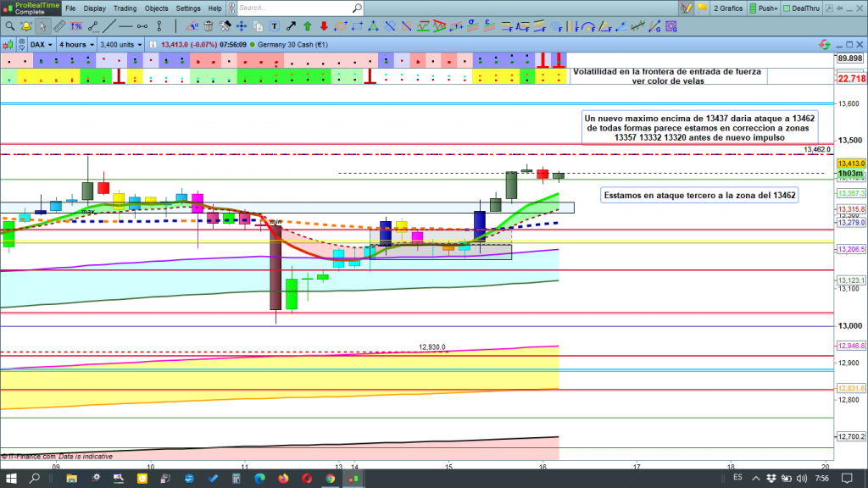Click the 2 Grafics button
The width and height of the screenshot is (868, 488).
pos(727,8)
